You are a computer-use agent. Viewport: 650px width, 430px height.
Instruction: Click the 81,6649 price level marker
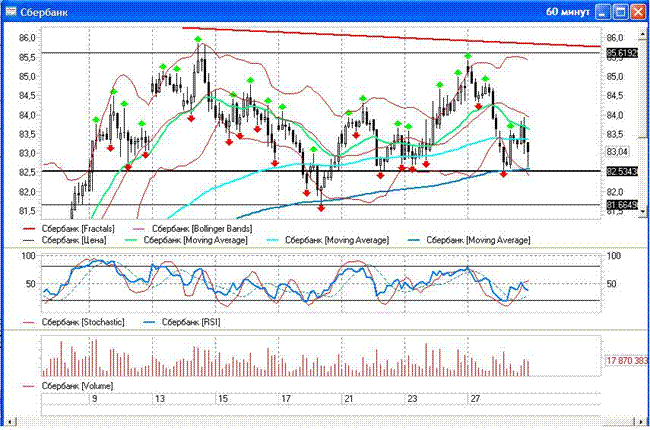(x=622, y=205)
